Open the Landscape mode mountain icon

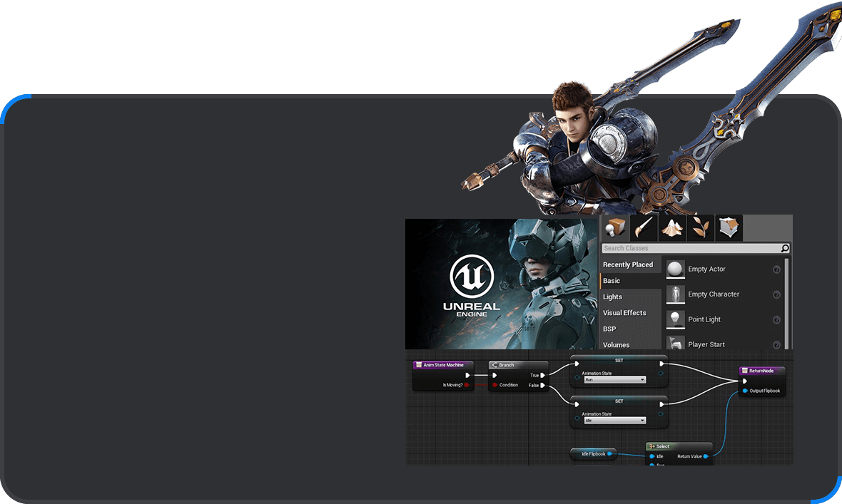(x=671, y=228)
